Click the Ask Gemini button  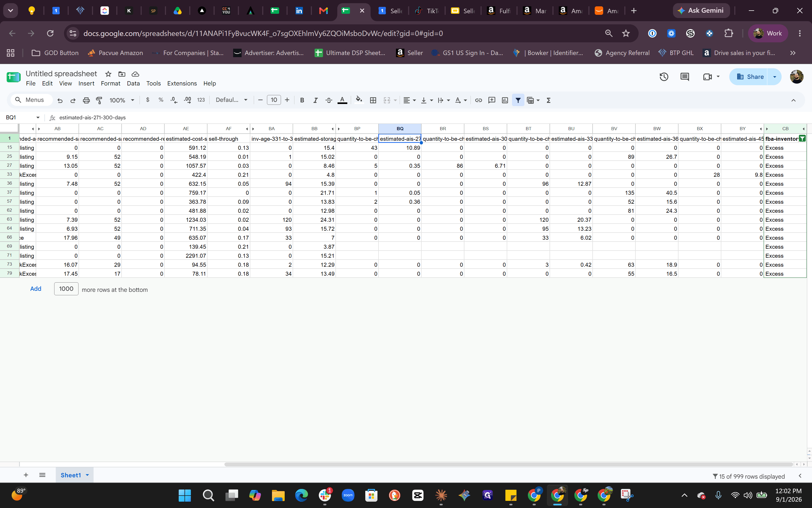click(701, 10)
